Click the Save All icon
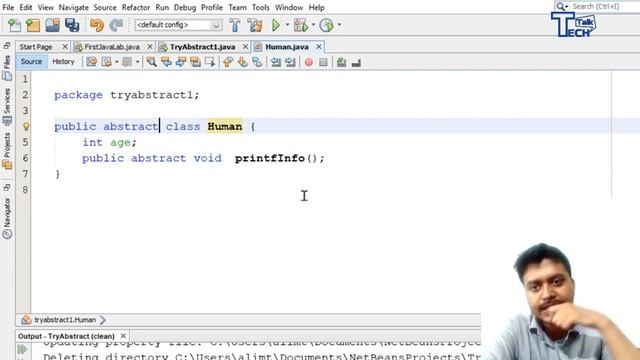The image size is (640, 360). (72, 25)
